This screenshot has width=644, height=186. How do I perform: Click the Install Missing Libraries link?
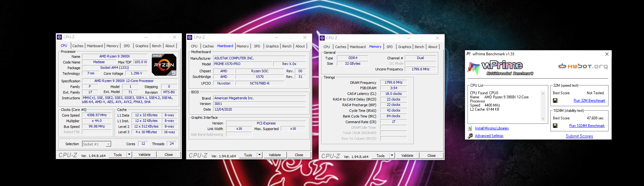tap(492, 128)
